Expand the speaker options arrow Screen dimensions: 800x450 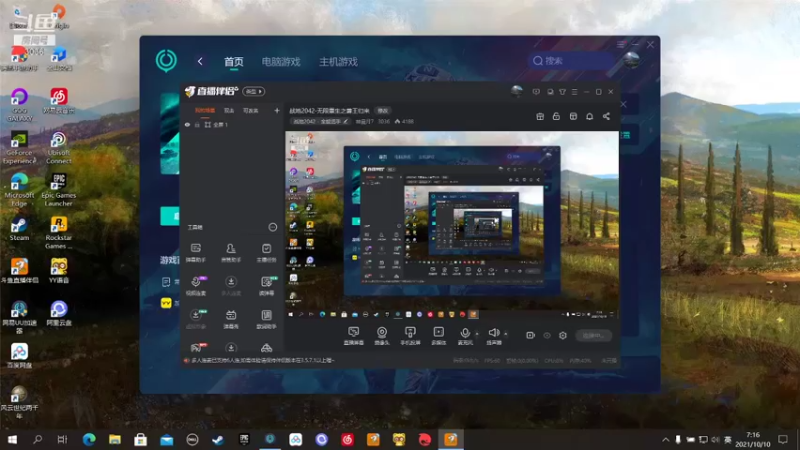[506, 334]
